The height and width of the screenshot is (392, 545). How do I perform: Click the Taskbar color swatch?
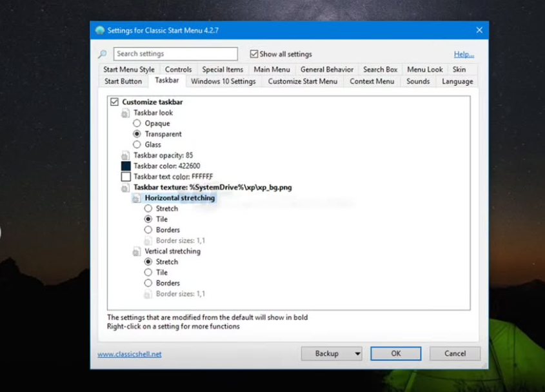coord(126,166)
